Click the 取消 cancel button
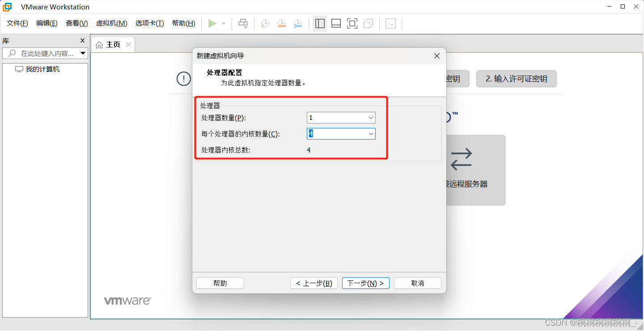 [418, 283]
